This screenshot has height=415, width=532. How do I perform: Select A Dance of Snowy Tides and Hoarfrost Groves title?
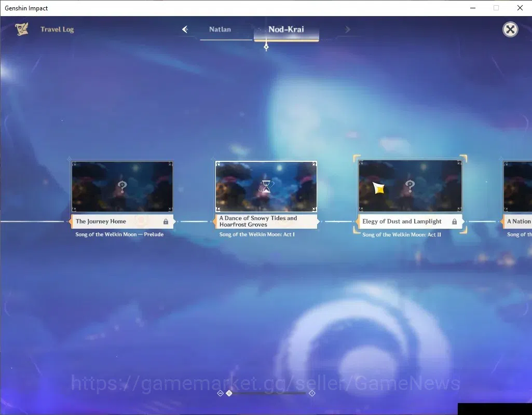(266, 222)
